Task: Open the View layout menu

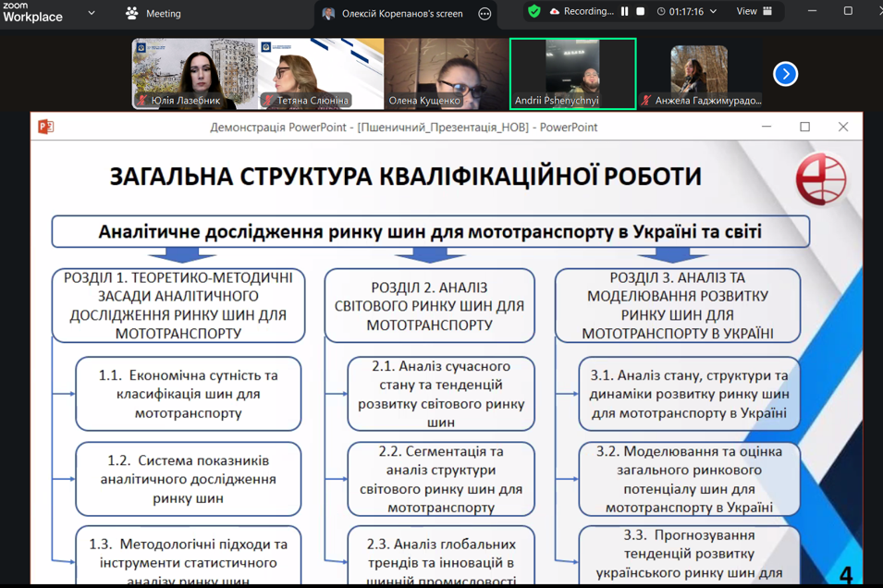Action: point(754,12)
